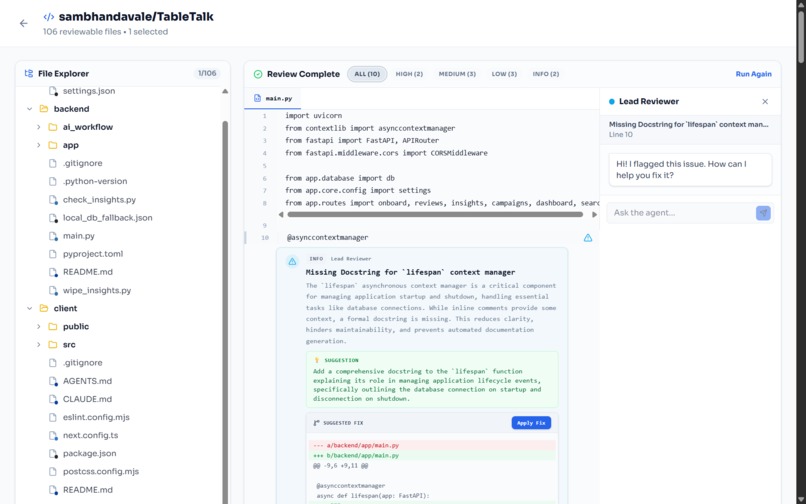Image resolution: width=806 pixels, height=504 pixels.
Task: Click the Apply Fix button
Action: tap(531, 423)
